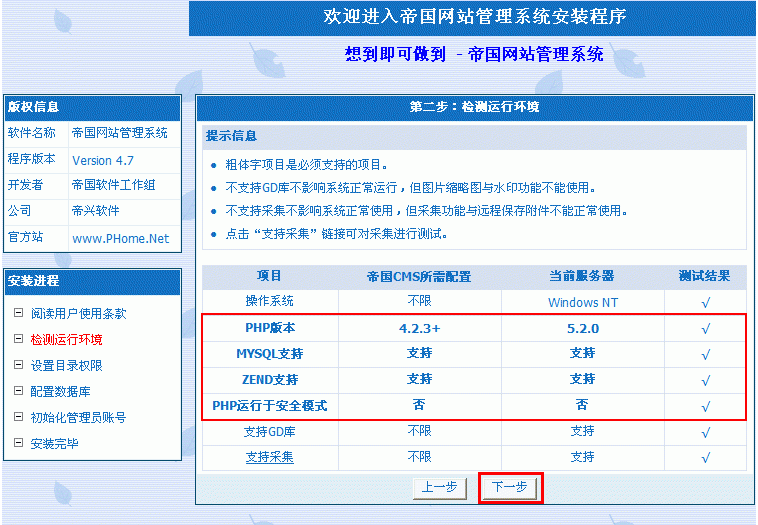Click the 项目 column header
Viewport: 758px width, 525px height.
coord(269,276)
